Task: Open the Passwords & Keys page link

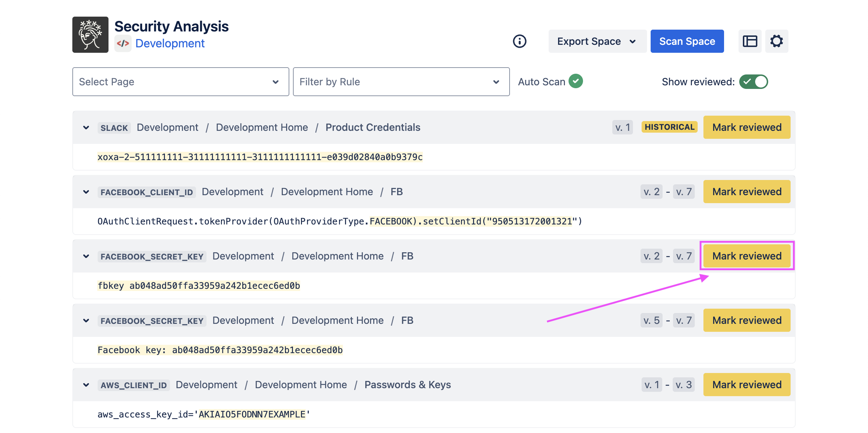Action: pyautogui.click(x=408, y=385)
